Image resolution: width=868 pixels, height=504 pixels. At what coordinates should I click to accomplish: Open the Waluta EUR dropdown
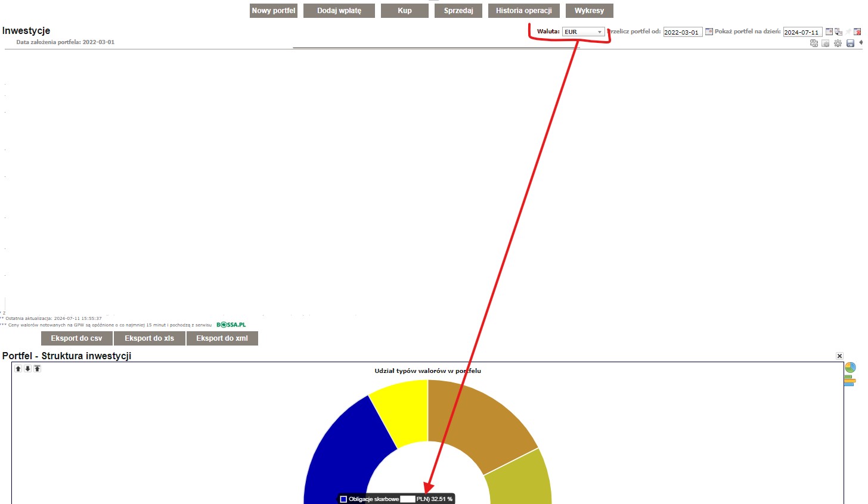[x=584, y=32]
